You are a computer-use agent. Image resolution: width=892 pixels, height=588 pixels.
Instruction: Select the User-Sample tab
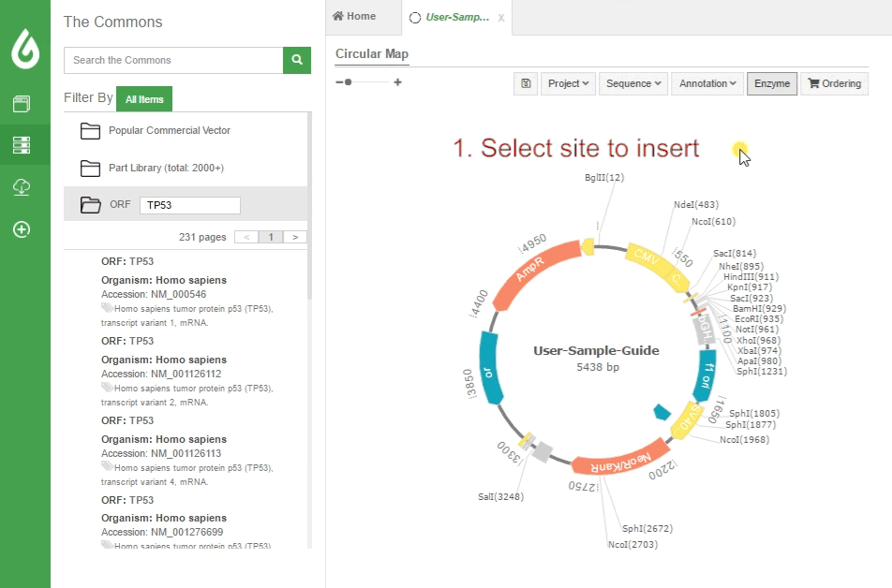coord(455,17)
